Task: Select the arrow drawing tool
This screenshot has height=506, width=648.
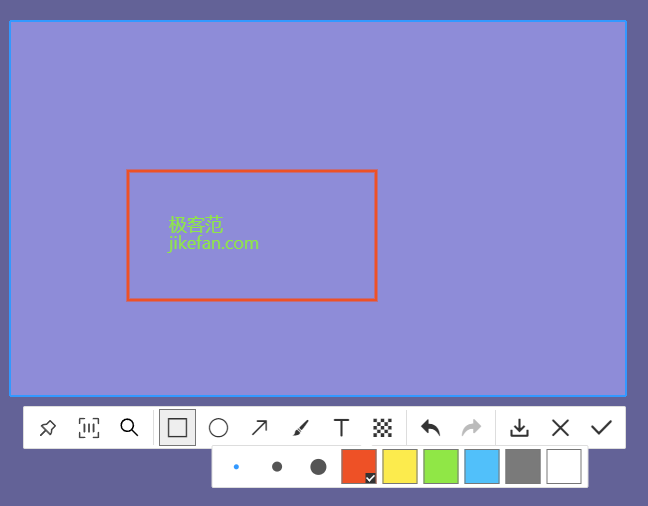Action: pos(260,427)
